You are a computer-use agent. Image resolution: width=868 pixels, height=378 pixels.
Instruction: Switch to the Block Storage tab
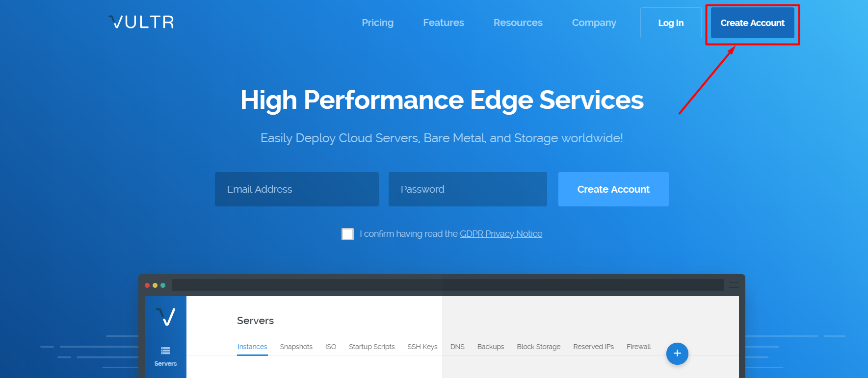click(x=539, y=347)
